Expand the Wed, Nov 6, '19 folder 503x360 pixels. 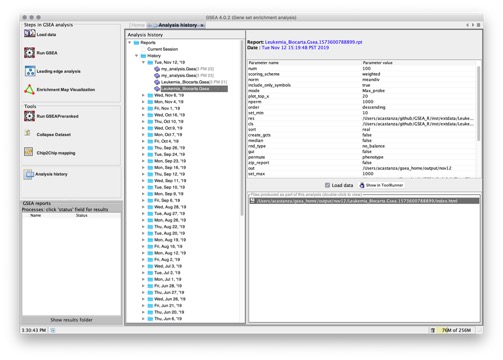(143, 95)
